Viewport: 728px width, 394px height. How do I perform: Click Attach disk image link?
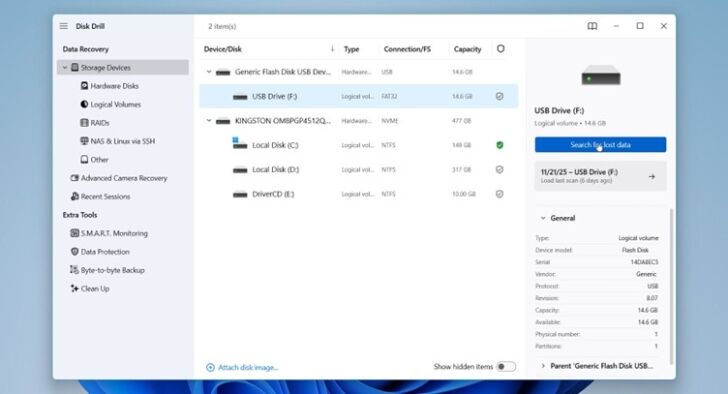pyautogui.click(x=248, y=368)
